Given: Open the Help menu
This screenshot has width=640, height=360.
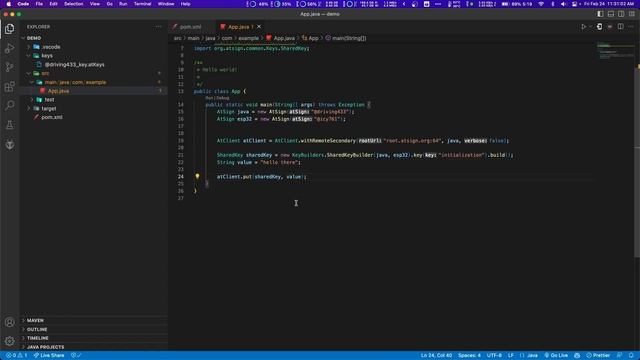Looking at the screenshot, I should point(185,4).
